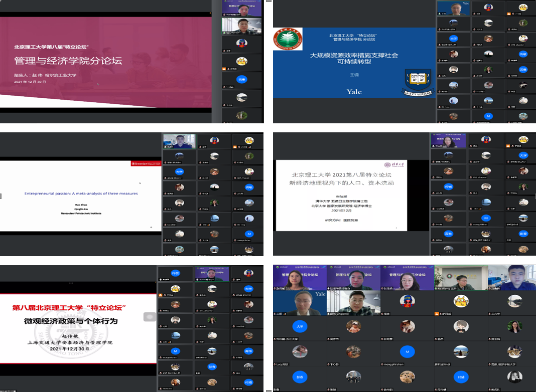Click the white 'Yale' wordmark on the blue slide
Viewport: 536px width, 392px height.
(354, 92)
